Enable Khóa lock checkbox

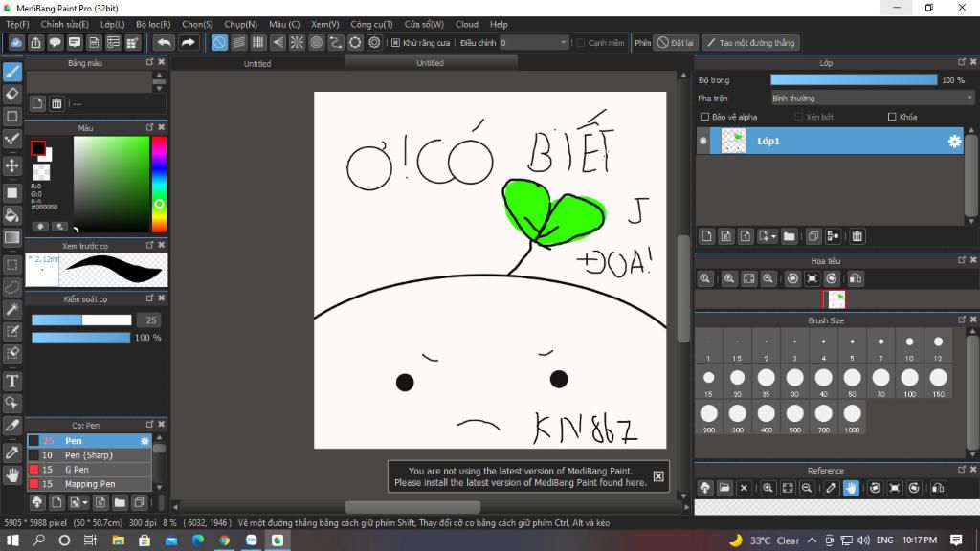[892, 117]
